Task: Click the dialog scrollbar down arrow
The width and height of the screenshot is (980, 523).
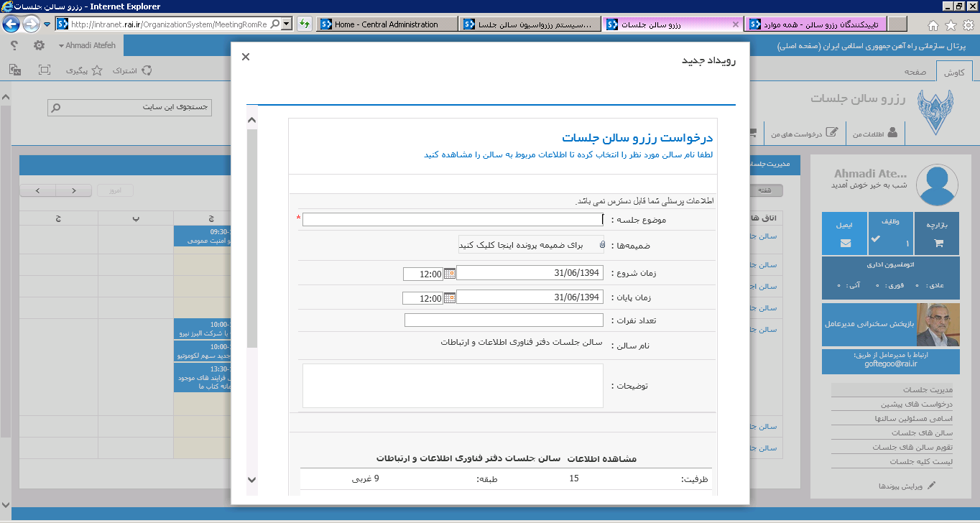Action: tap(251, 479)
